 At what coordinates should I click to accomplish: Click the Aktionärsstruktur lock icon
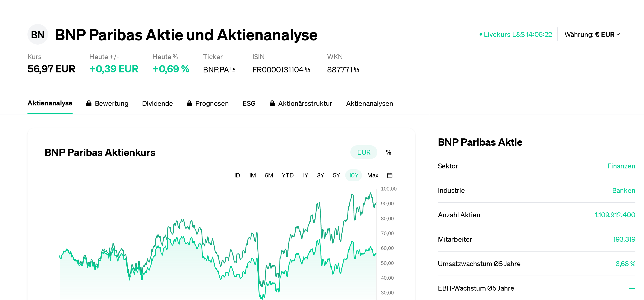[272, 103]
